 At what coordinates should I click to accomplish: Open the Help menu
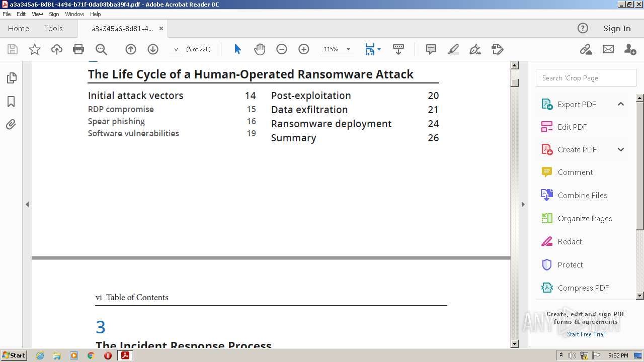point(95,14)
